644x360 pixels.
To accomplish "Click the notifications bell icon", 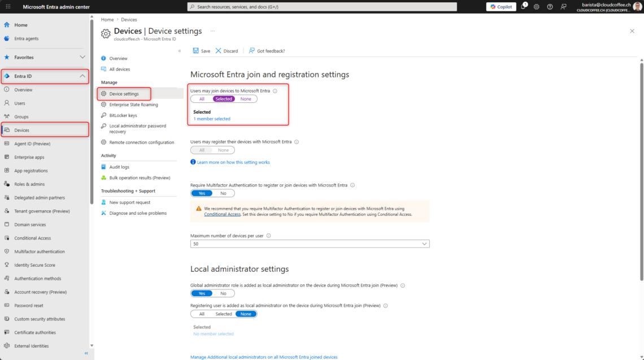I will pos(523,7).
